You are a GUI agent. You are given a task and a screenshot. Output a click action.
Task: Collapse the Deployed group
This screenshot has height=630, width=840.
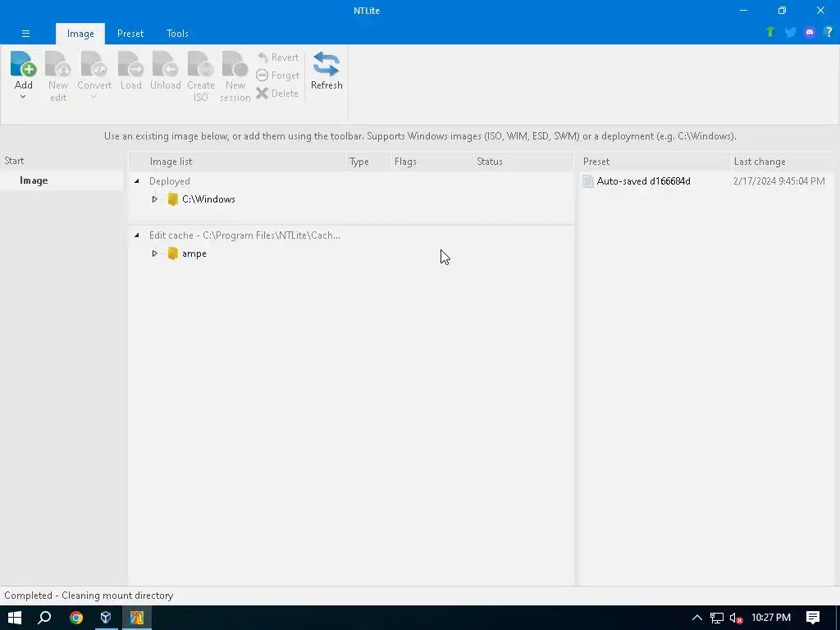coord(137,181)
